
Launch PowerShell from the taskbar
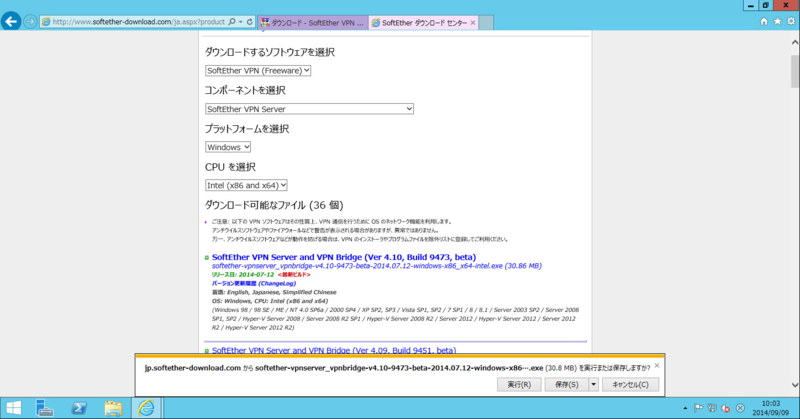79,408
